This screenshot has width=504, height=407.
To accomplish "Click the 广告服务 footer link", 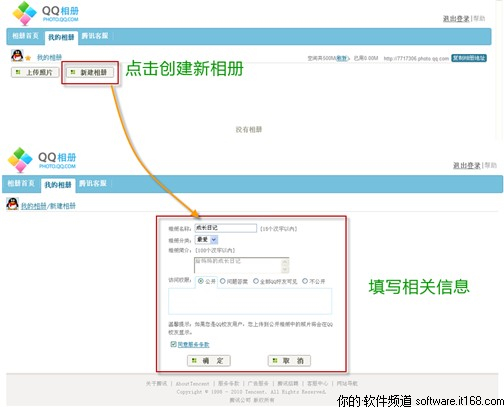I will 258,383.
